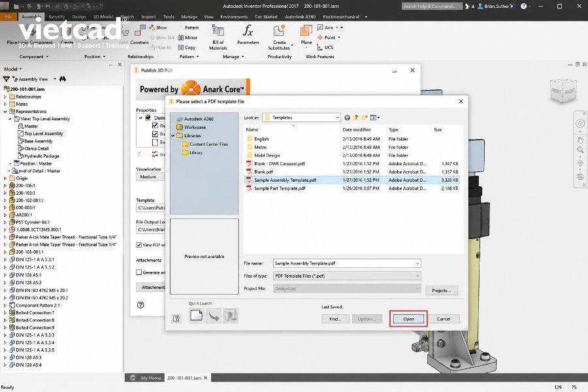Click the Open button
Image resolution: width=588 pixels, height=392 pixels.
pos(408,319)
